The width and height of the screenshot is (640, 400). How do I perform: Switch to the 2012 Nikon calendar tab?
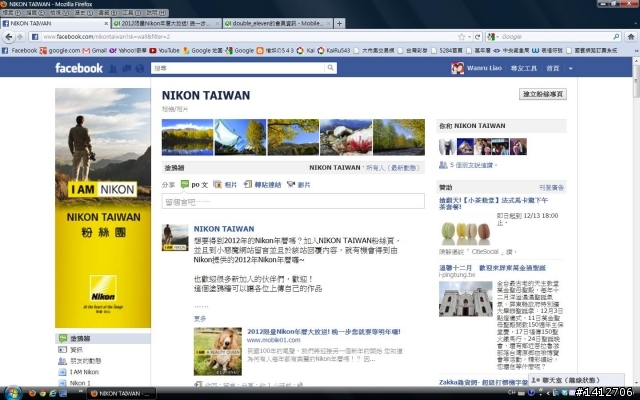(x=167, y=23)
